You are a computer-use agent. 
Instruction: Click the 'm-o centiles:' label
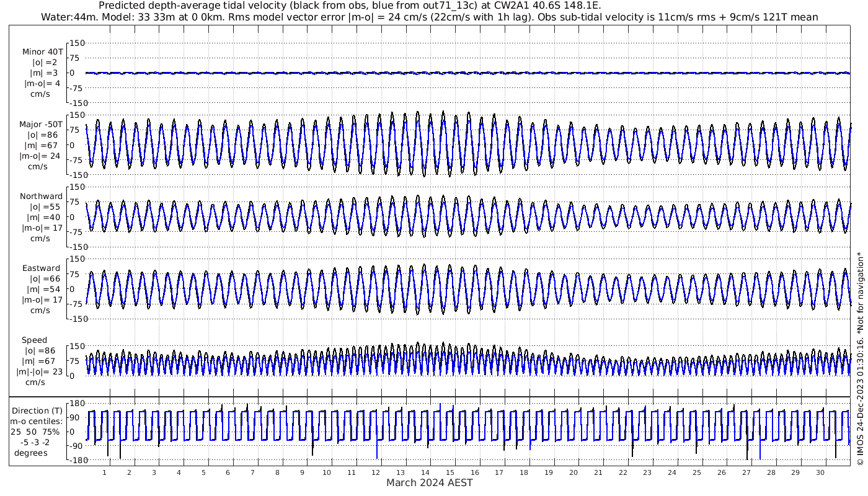point(35,421)
